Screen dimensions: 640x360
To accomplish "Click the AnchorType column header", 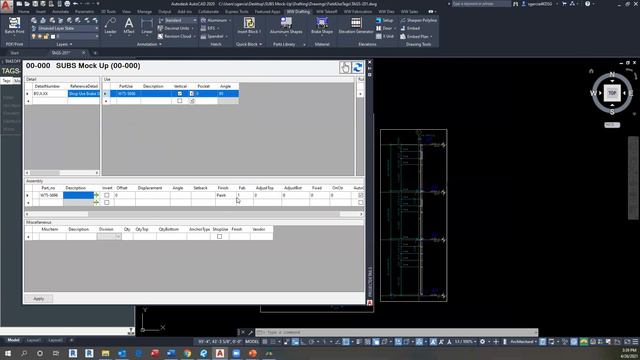I will point(199,229).
